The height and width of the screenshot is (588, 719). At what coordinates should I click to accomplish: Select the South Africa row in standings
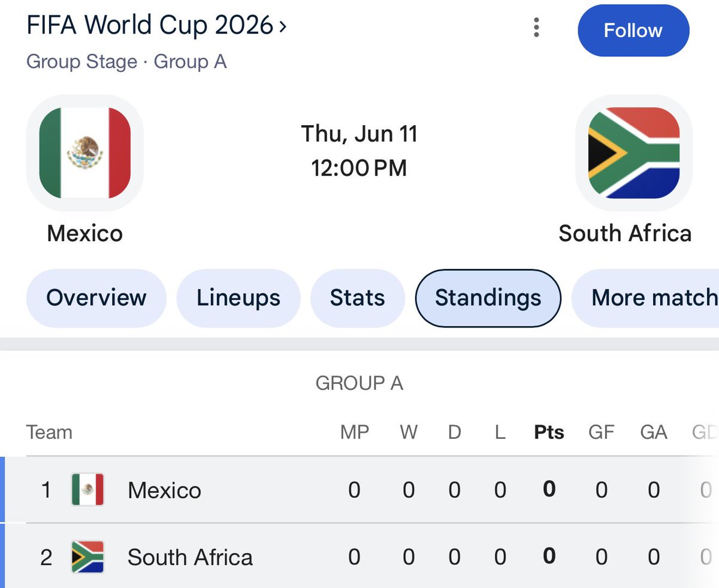pos(359,557)
